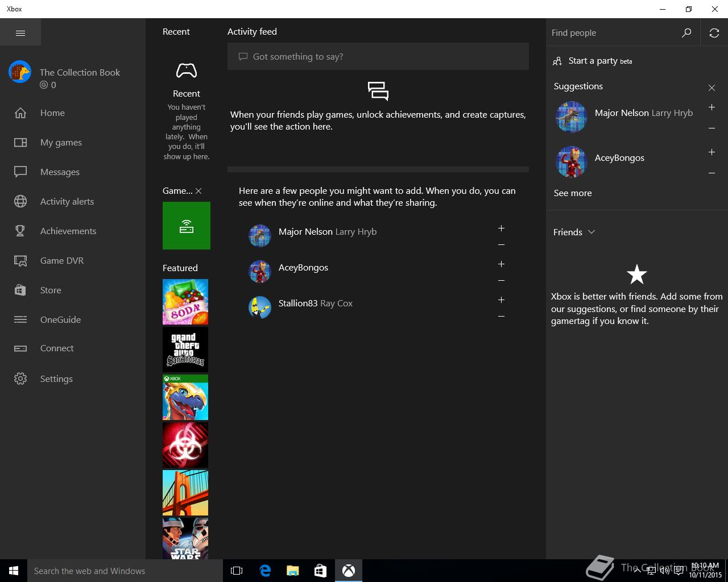Viewport: 728px width, 582px height.
Task: Open the hamburger navigation menu
Action: (20, 33)
